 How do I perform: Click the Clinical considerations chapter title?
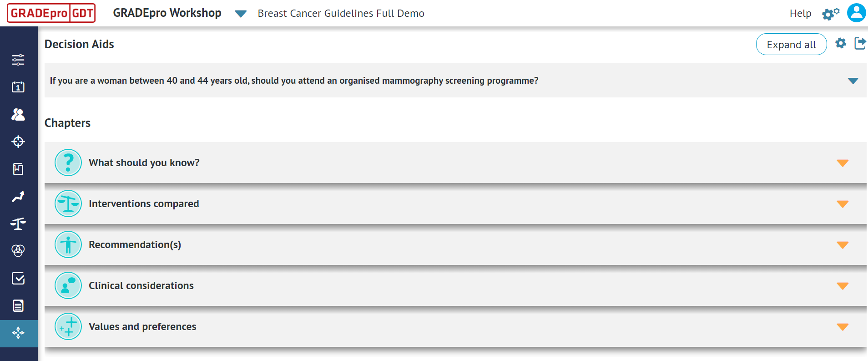click(x=141, y=285)
